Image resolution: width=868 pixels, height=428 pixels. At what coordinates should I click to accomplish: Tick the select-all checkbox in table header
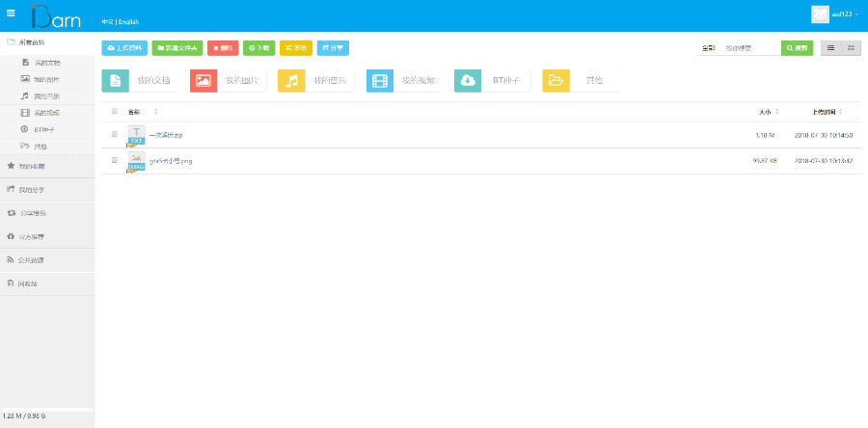click(115, 112)
